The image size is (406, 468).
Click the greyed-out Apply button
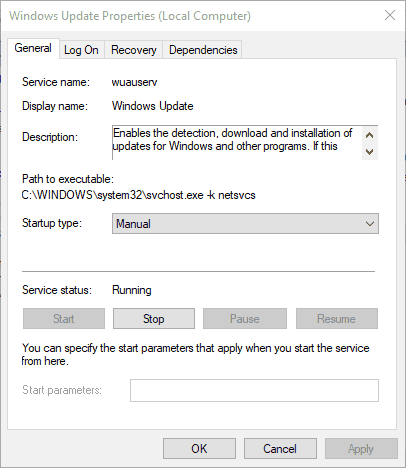coord(361,449)
